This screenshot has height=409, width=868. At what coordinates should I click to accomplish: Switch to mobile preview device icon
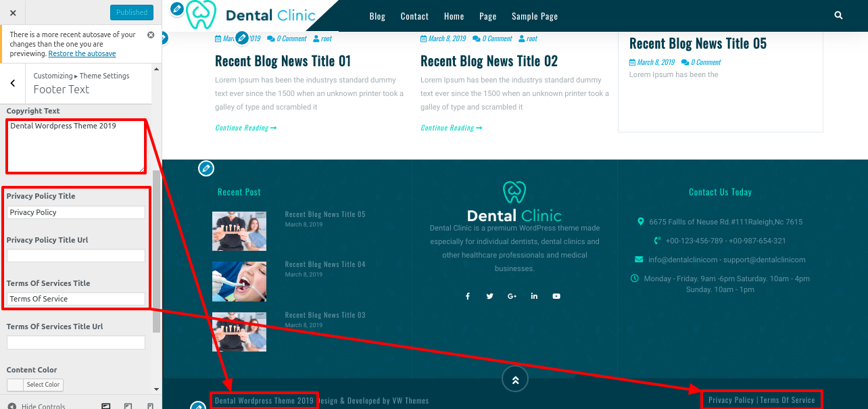coord(150,406)
